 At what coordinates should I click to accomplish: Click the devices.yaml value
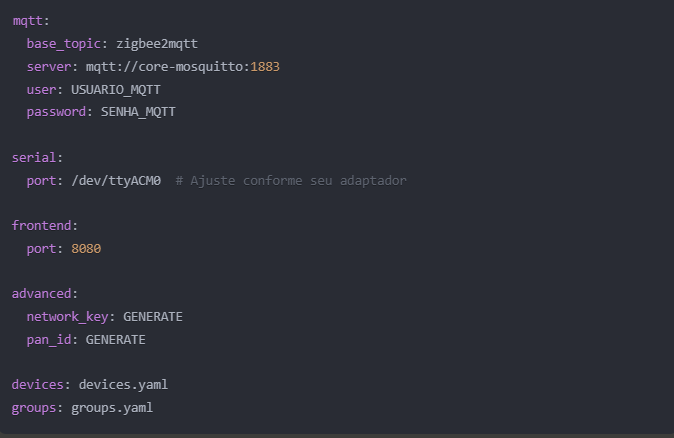(x=123, y=385)
